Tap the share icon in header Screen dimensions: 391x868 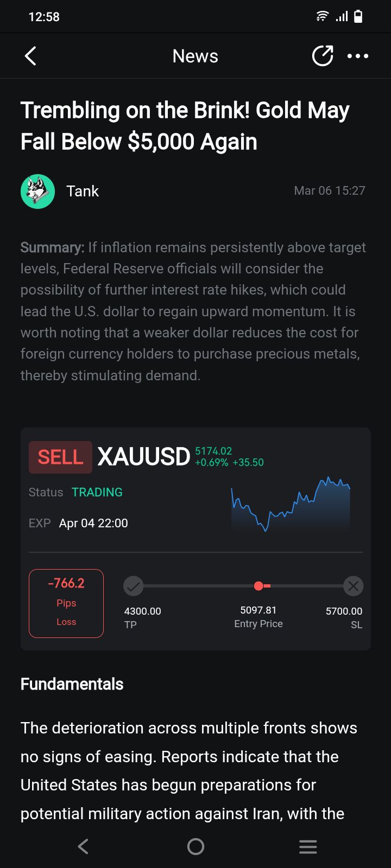click(x=322, y=56)
